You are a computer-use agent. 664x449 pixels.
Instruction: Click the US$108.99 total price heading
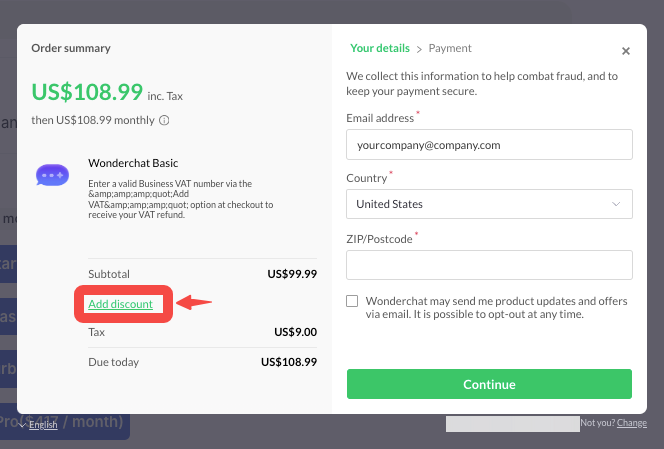coord(87,92)
